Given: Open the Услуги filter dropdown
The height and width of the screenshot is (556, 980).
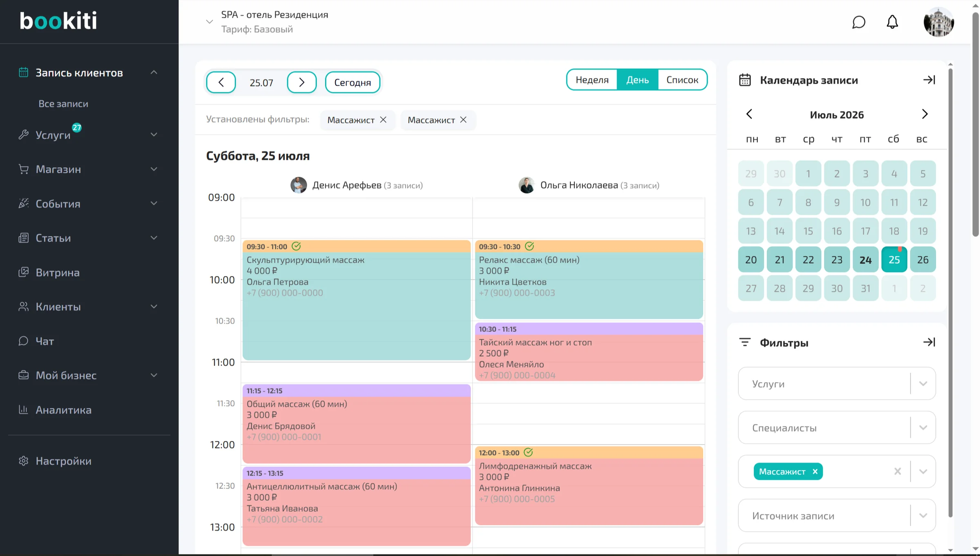Looking at the screenshot, I should pyautogui.click(x=837, y=384).
